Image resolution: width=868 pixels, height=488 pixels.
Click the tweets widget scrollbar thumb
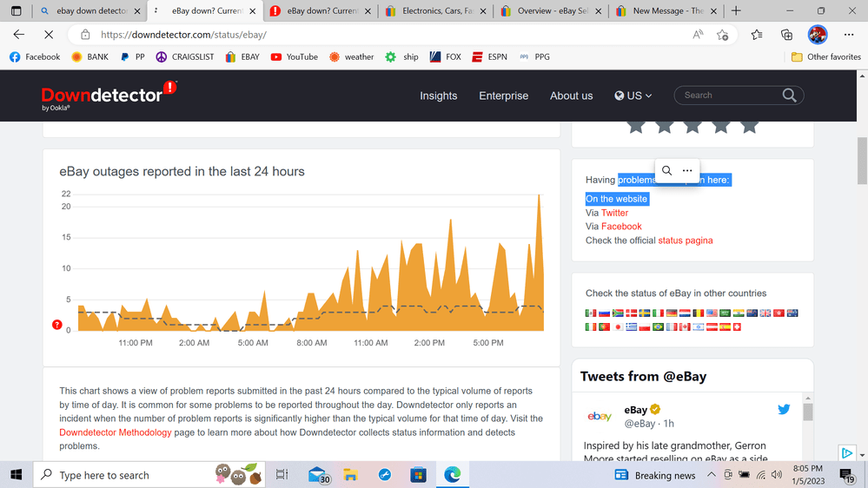coord(808,412)
